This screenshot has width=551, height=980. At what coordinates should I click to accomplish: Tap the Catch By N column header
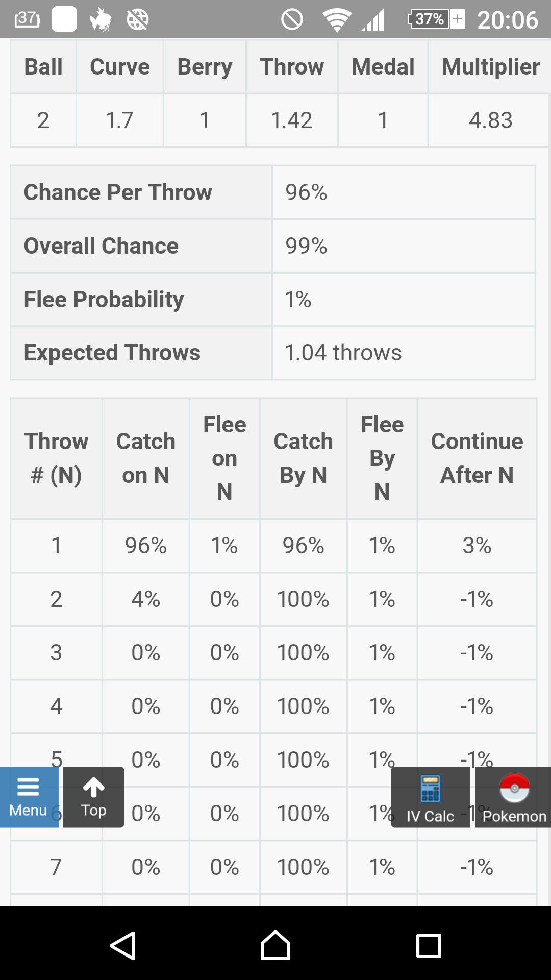304,458
